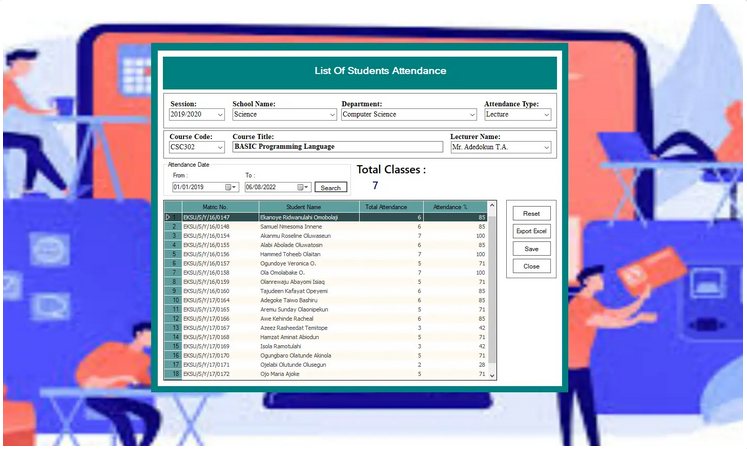The image size is (747, 449).
Task: Save the attendance list
Action: [x=531, y=249]
